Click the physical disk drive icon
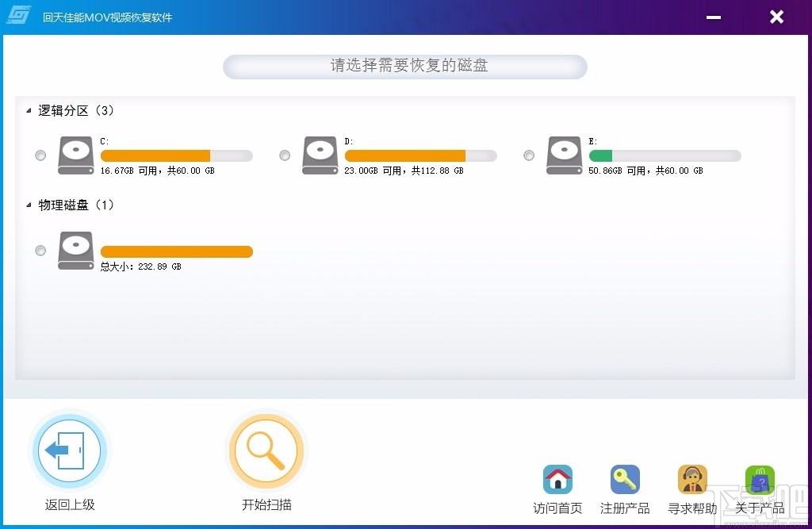 (x=75, y=250)
